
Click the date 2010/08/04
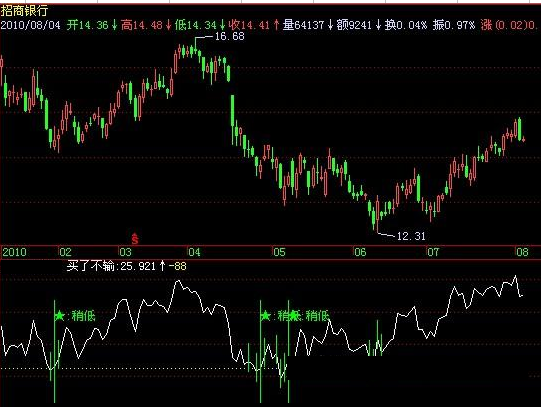pyautogui.click(x=30, y=25)
